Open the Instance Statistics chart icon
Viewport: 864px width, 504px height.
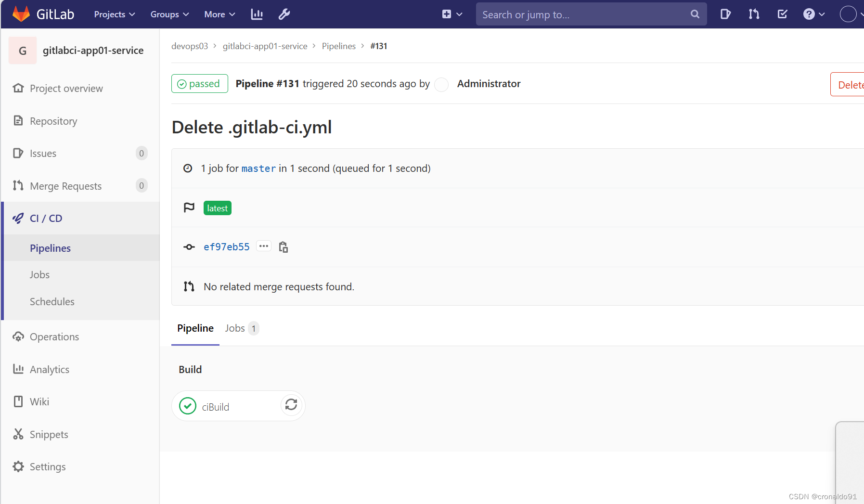[x=257, y=14]
